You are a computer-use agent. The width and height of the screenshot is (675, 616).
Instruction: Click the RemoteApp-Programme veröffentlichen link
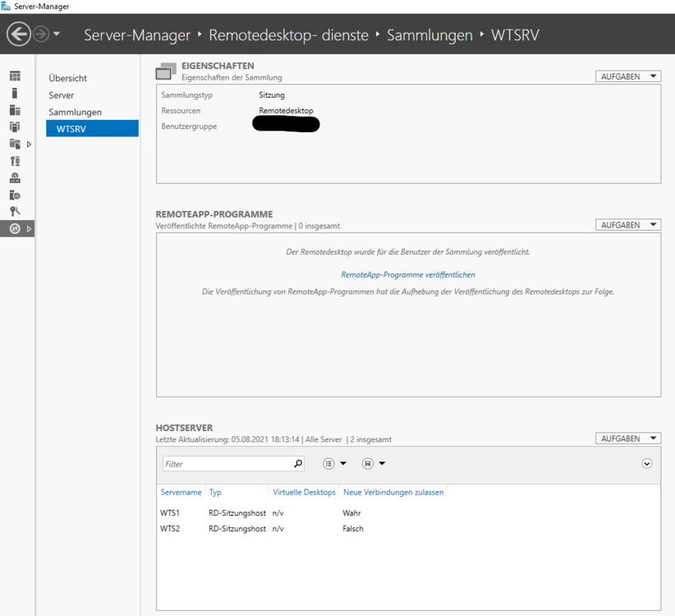(x=408, y=275)
